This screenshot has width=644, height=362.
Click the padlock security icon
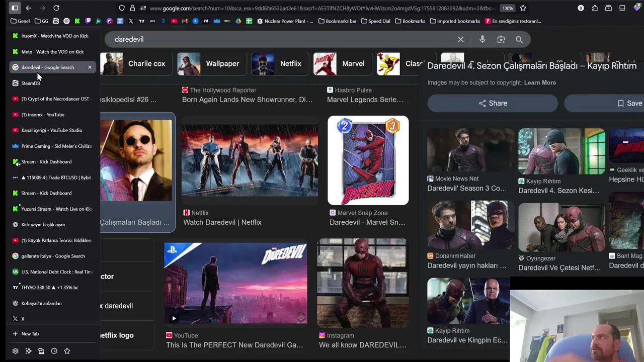pyautogui.click(x=132, y=8)
